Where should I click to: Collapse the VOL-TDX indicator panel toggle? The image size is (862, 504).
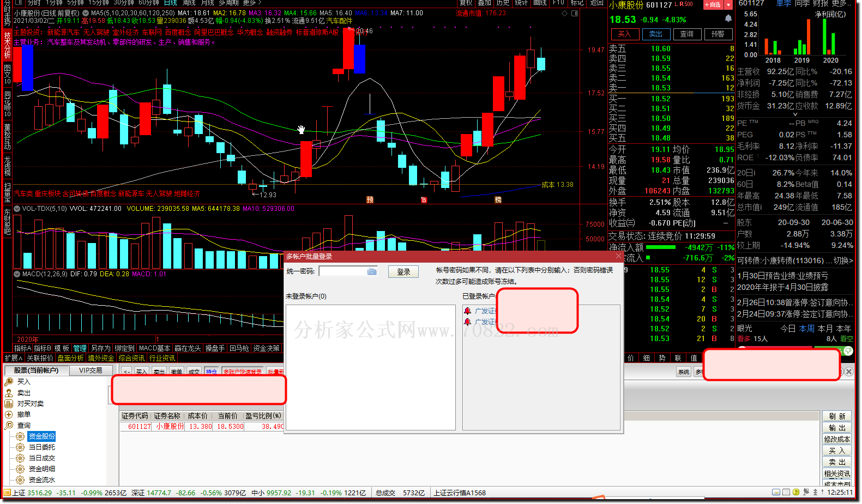(17, 209)
